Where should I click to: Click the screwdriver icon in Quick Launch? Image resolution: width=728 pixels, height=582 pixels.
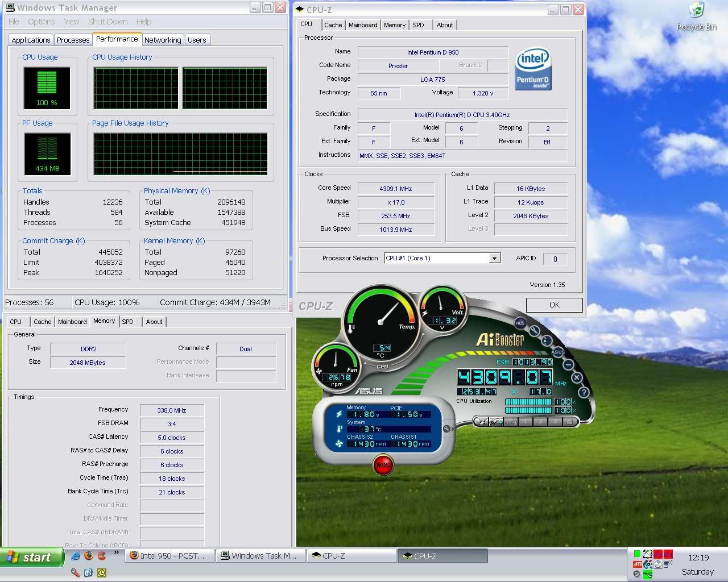tap(75, 572)
